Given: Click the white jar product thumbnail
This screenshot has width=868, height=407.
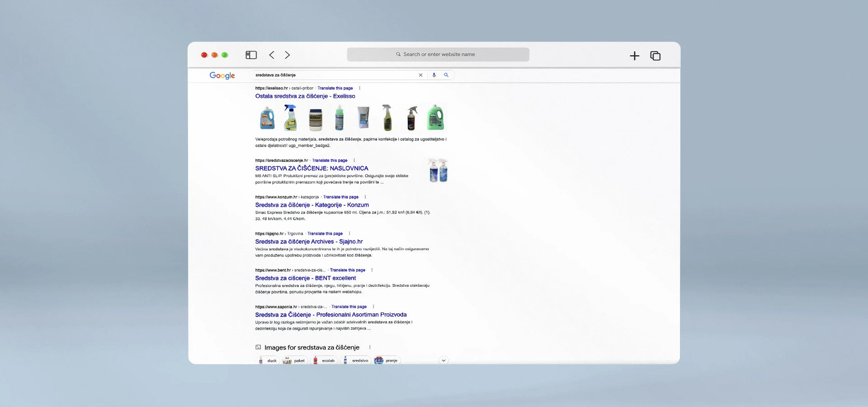Looking at the screenshot, I should [x=316, y=119].
